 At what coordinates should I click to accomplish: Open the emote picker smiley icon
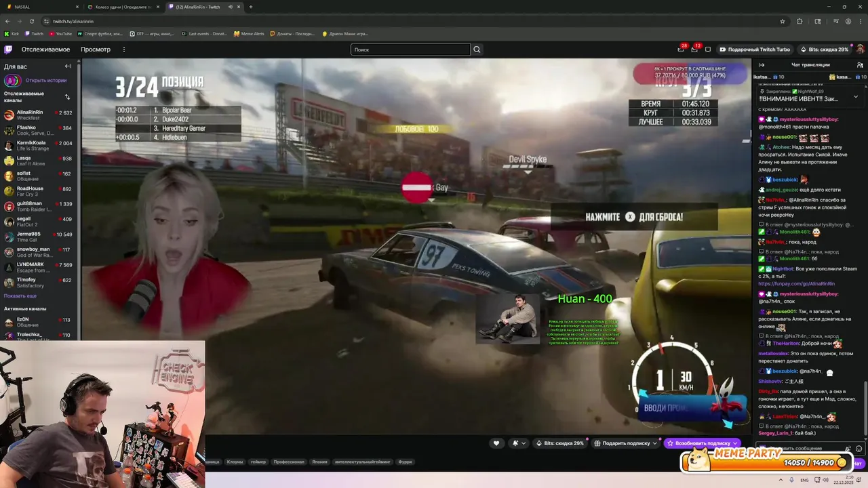click(x=859, y=449)
